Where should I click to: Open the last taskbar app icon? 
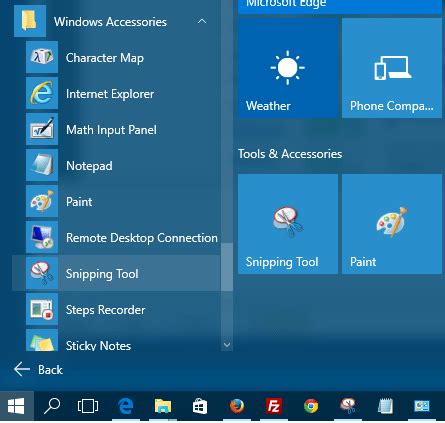click(422, 406)
